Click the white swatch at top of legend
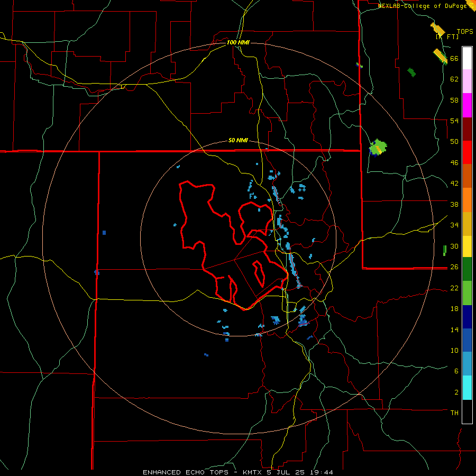Viewport: 476px width, 476px height. [467, 58]
